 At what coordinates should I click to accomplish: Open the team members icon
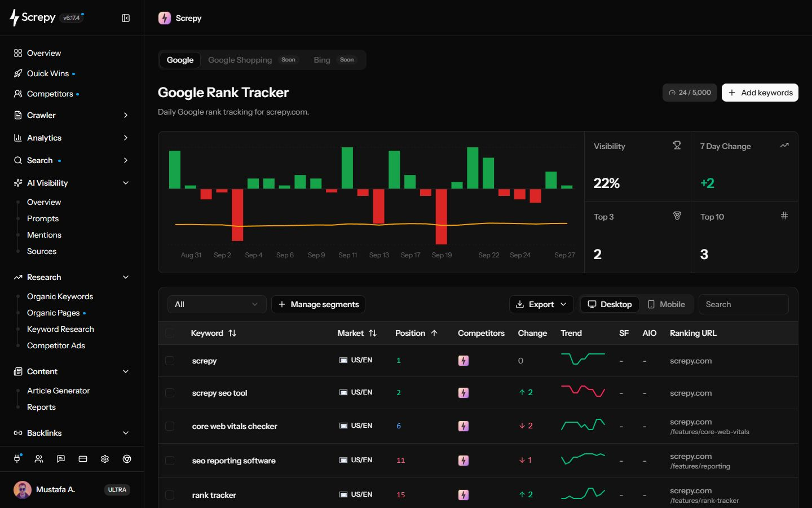39,459
